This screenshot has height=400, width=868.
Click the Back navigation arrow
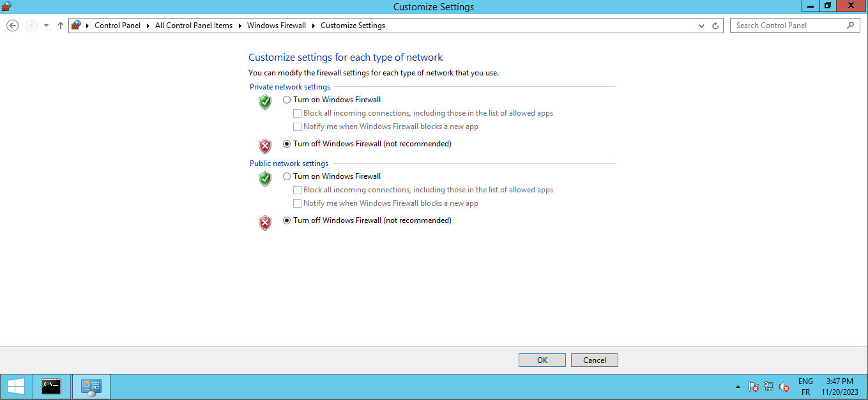click(x=12, y=26)
